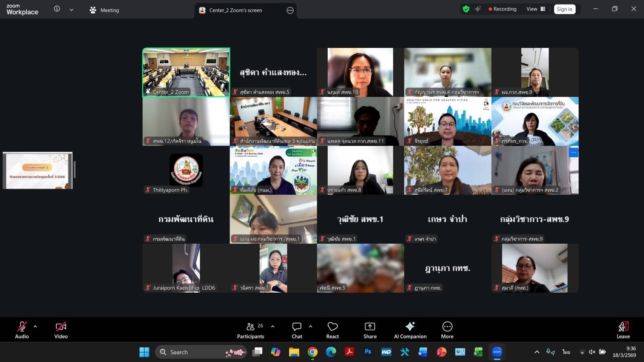Viewport: 644px width, 362px height.
Task: Select the shared screen thumbnail preview
Action: tap(37, 170)
